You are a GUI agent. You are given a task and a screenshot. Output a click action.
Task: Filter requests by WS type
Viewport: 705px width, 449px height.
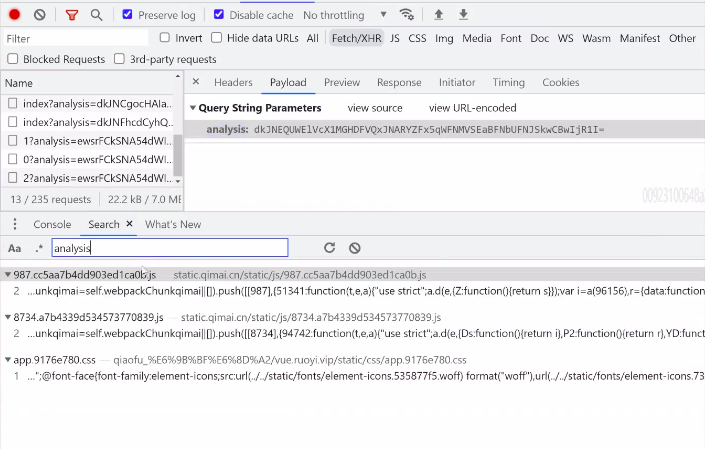[x=566, y=38]
